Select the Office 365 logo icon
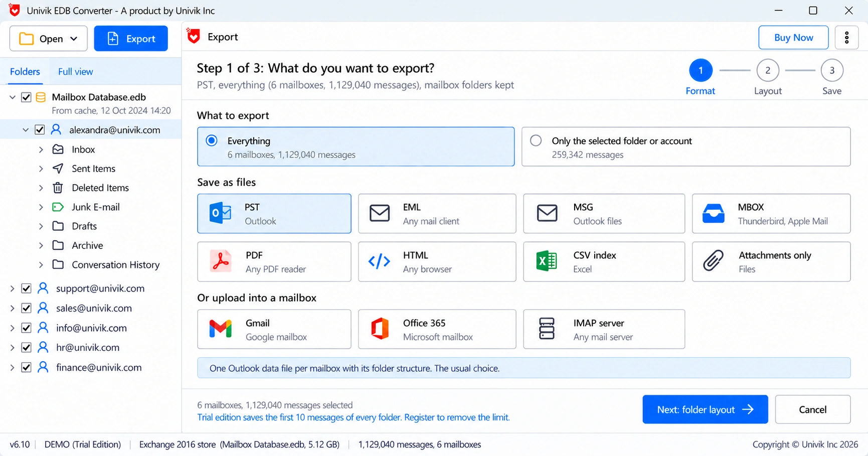Screen dimensions: 868x456 point(380,329)
